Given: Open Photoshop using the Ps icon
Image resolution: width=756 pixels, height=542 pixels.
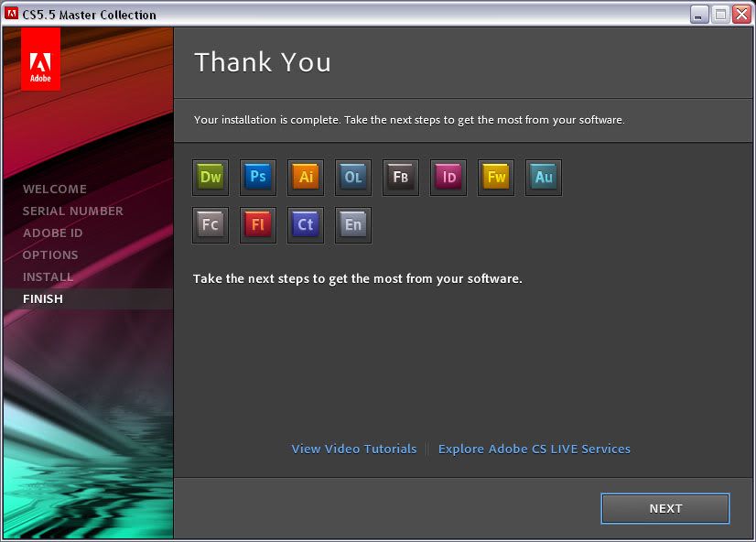Looking at the screenshot, I should (x=258, y=177).
